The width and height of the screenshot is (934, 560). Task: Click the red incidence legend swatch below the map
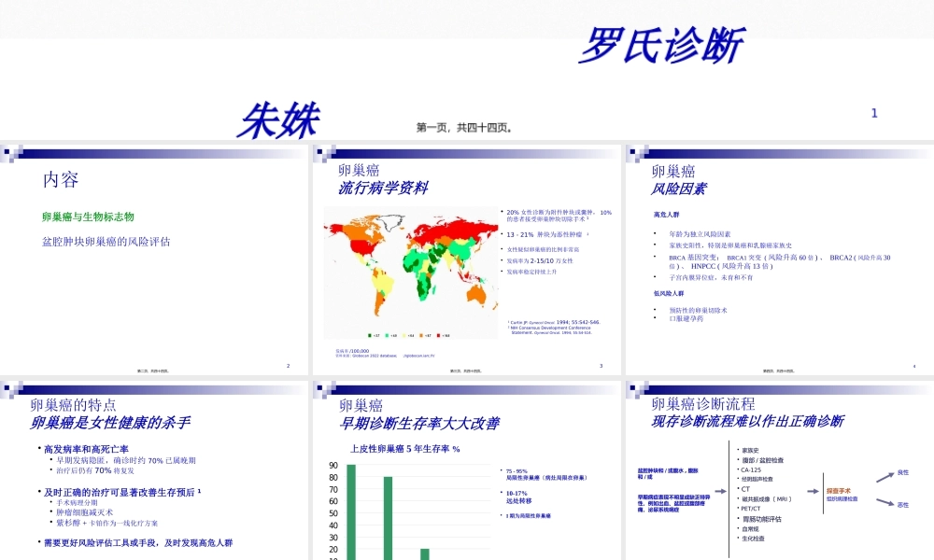[x=437, y=336]
